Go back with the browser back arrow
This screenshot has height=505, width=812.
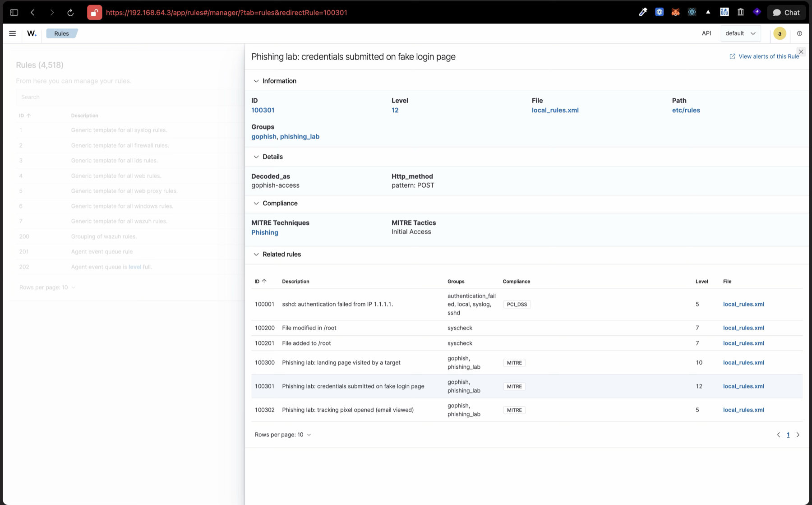click(32, 13)
